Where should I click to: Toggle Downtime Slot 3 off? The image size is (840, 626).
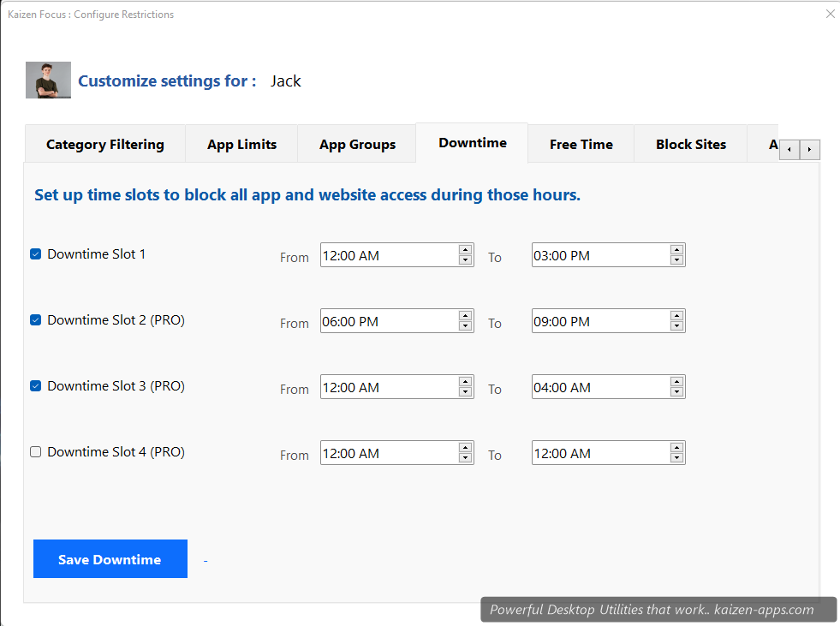click(x=35, y=385)
